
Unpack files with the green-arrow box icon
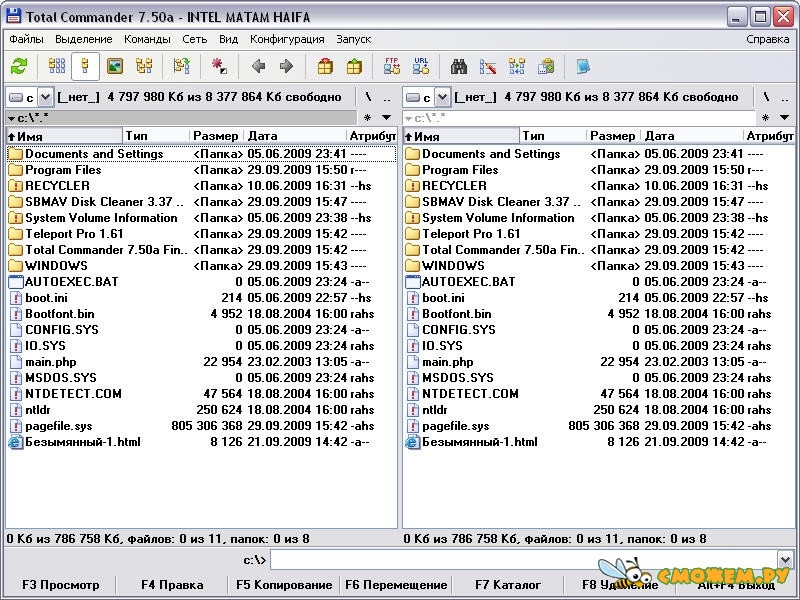click(354, 66)
